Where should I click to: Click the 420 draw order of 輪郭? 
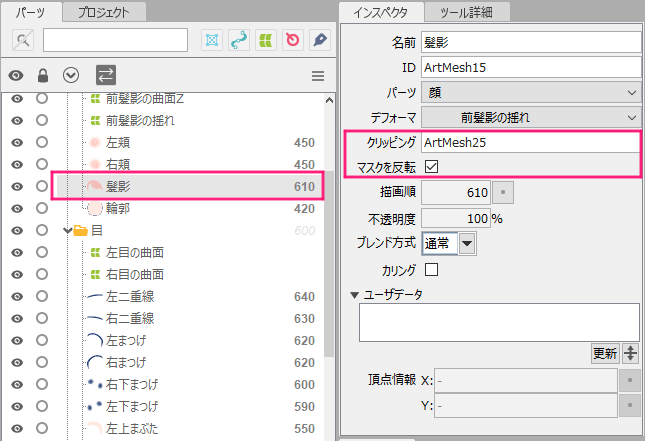pos(304,209)
